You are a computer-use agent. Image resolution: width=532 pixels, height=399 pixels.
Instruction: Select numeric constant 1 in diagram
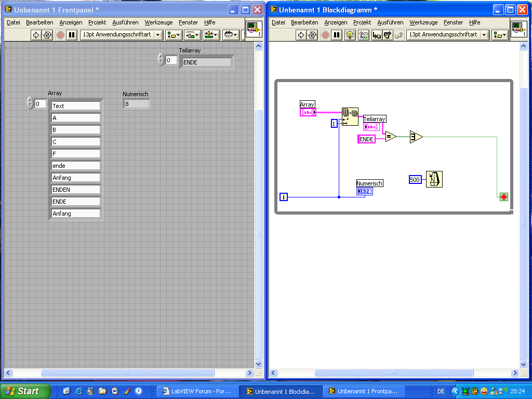334,124
